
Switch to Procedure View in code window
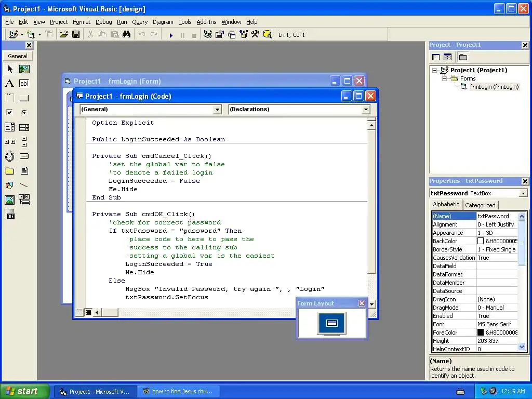[79, 312]
